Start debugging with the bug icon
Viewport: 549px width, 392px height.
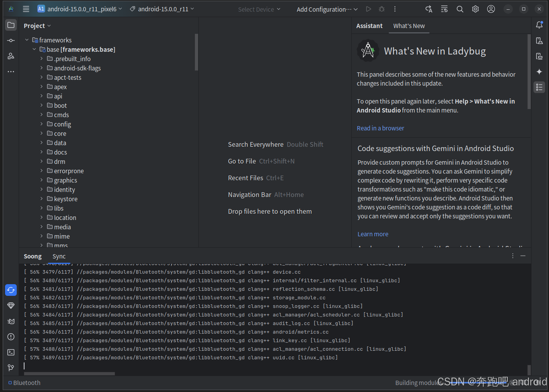382,9
